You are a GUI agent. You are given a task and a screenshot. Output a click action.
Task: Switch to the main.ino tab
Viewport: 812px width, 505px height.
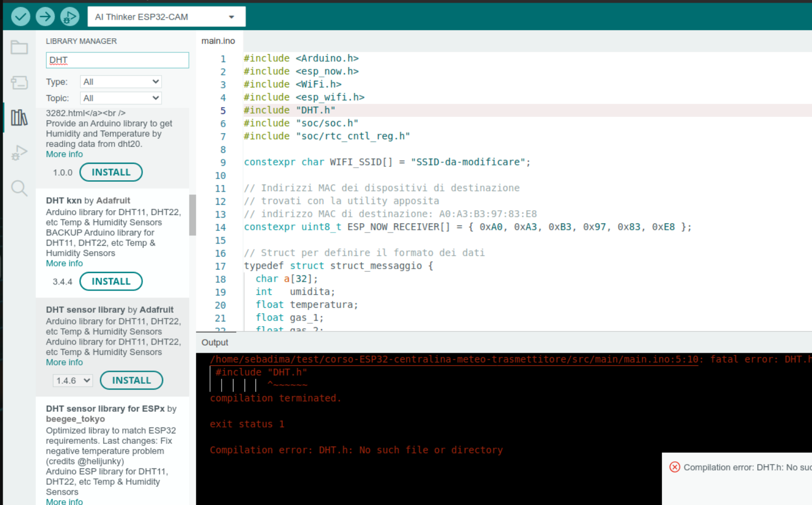click(218, 40)
